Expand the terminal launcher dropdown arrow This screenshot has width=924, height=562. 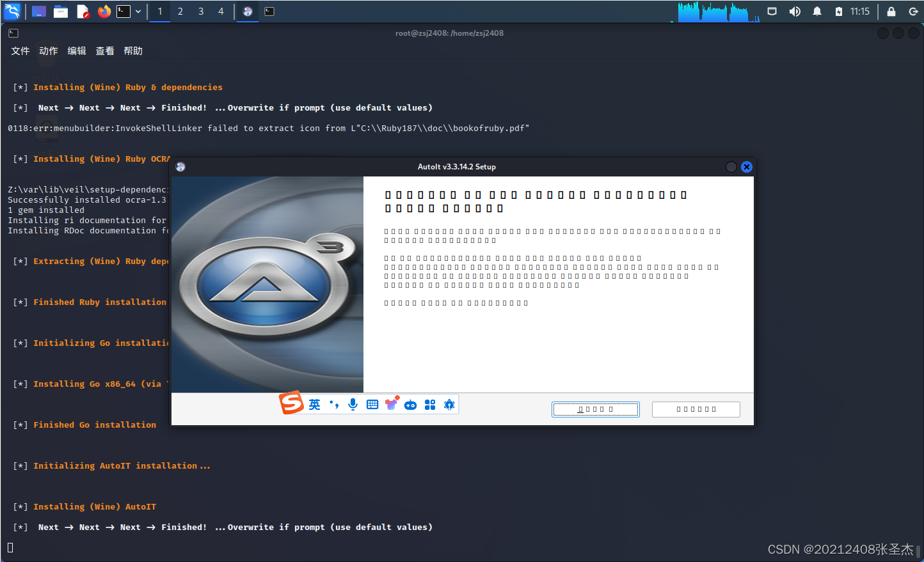click(138, 12)
